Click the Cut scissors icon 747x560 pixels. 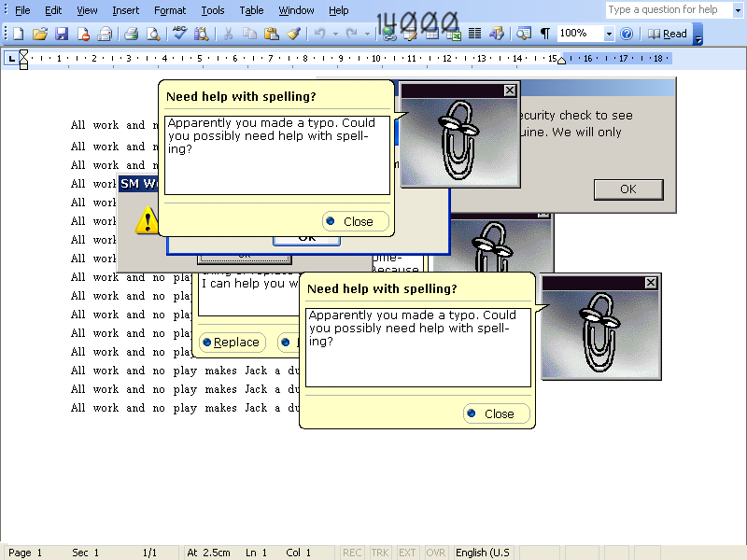228,34
